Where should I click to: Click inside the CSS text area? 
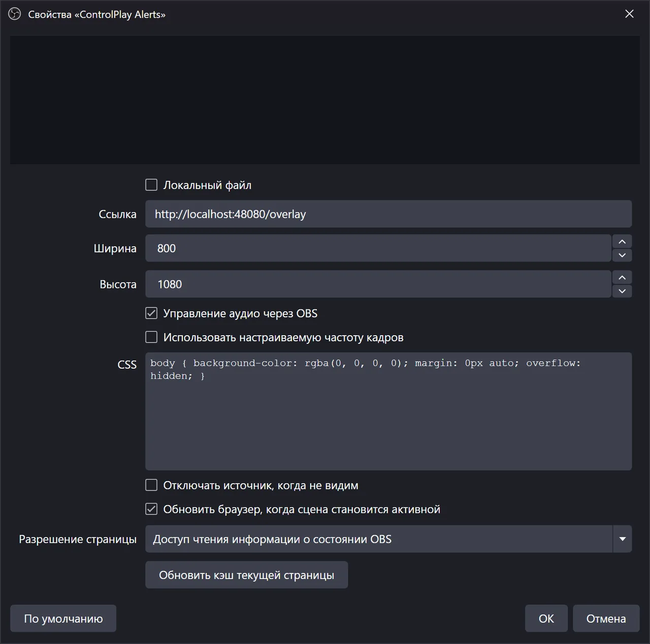pos(388,411)
